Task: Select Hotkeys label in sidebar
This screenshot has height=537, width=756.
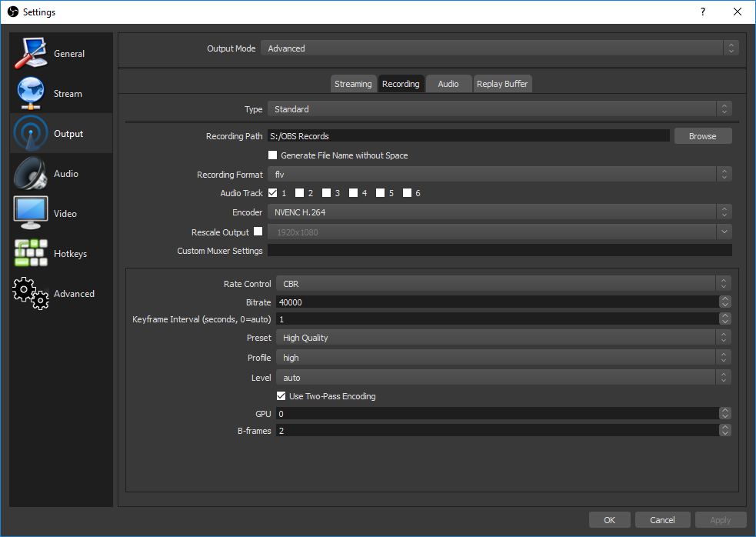Action: (71, 254)
